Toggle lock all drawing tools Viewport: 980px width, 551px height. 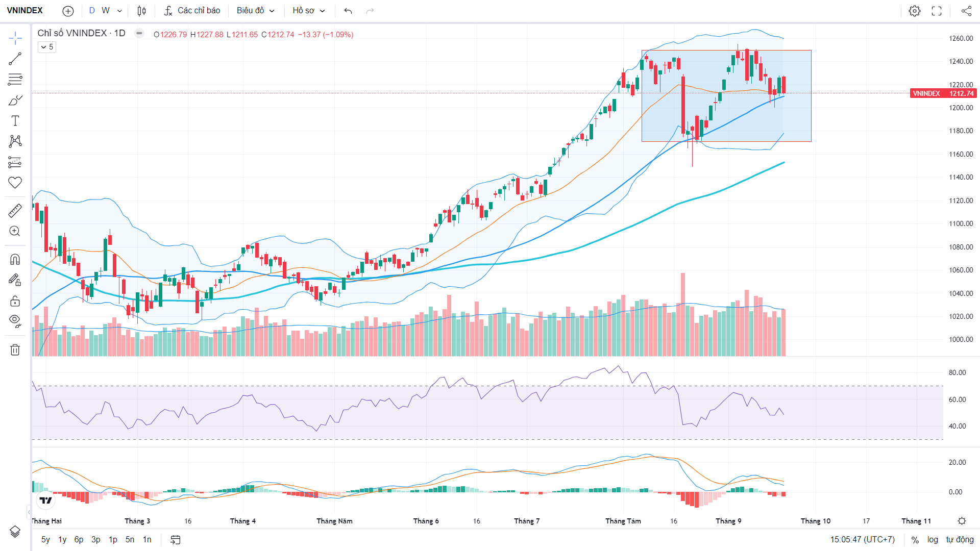[15, 301]
